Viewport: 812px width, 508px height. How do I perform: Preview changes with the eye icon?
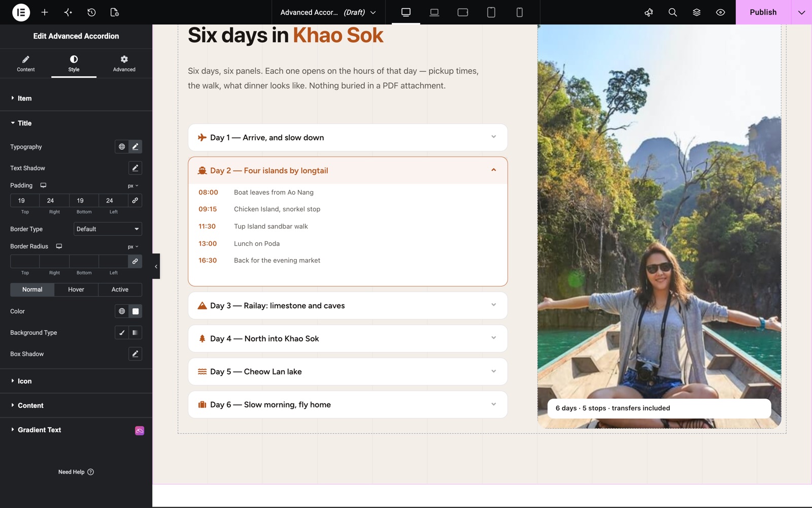click(720, 12)
